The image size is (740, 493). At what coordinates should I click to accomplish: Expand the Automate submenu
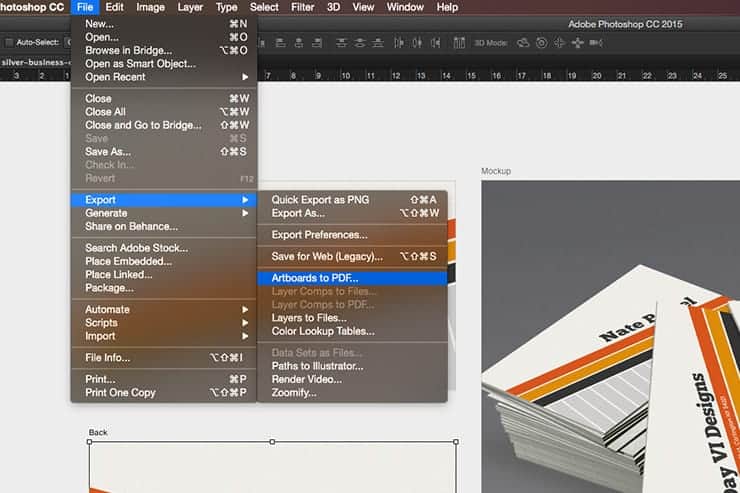click(x=163, y=309)
